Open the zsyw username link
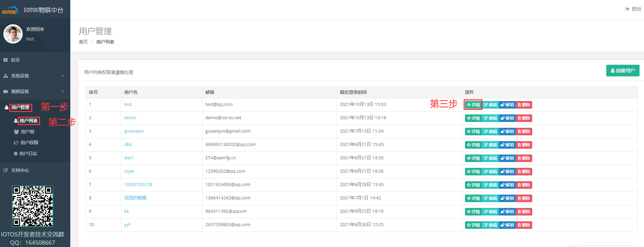 (x=129, y=171)
